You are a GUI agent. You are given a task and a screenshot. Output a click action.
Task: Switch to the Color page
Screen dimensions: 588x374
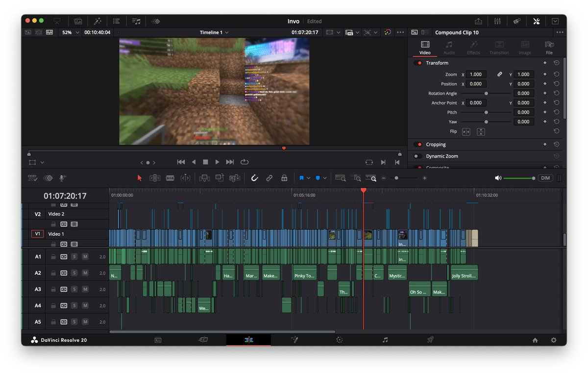[339, 339]
